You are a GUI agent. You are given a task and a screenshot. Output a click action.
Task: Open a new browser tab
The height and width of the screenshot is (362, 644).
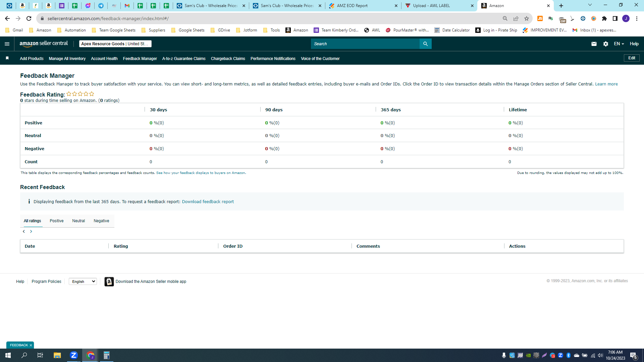pos(561,6)
